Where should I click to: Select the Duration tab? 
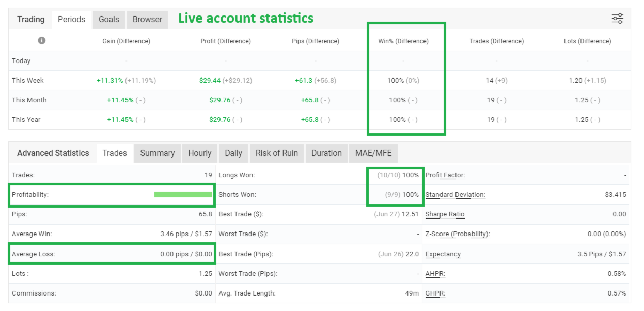coord(326,153)
